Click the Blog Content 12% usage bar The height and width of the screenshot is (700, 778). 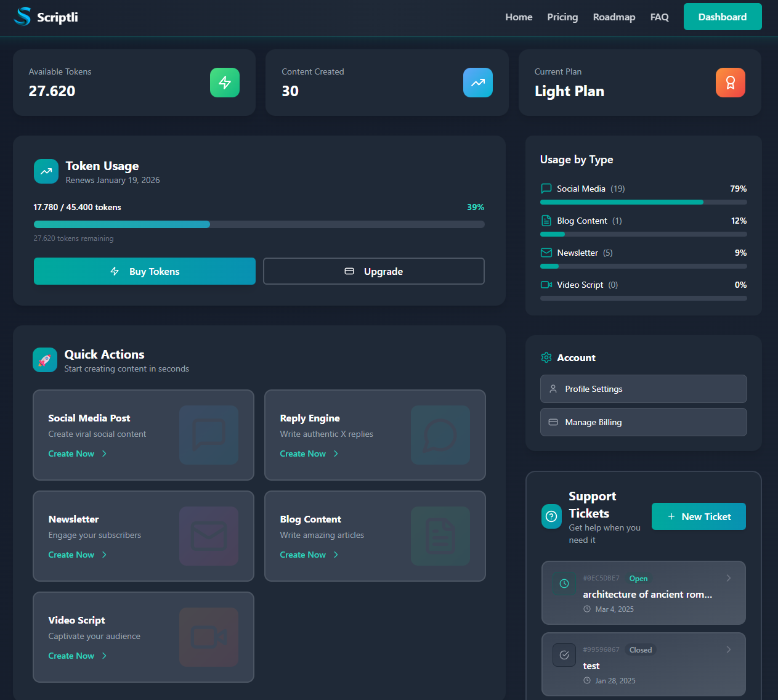[x=644, y=234]
